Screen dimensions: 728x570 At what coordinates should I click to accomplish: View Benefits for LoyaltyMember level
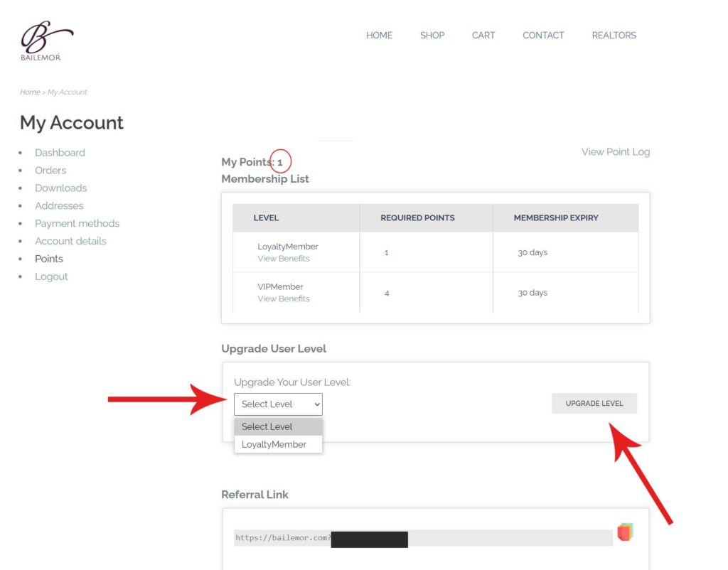tap(283, 259)
